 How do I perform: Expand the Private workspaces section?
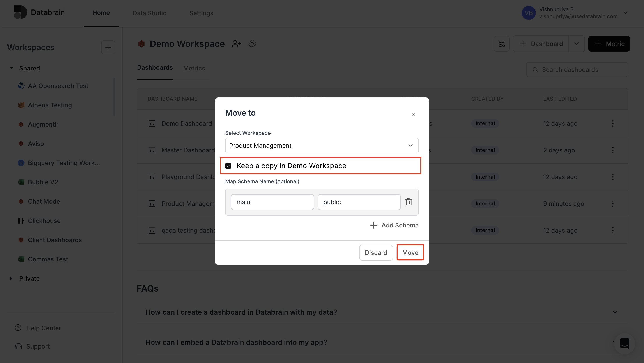point(11,278)
